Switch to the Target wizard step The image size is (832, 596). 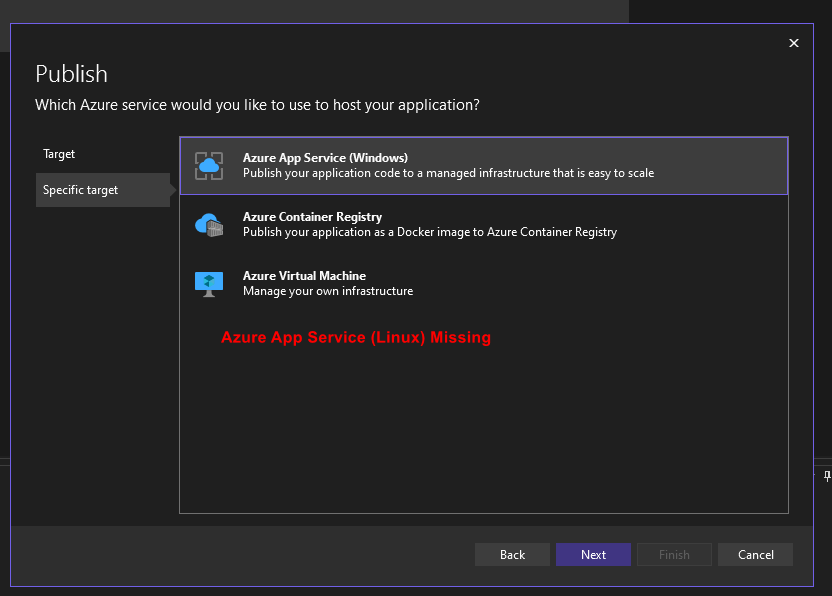[x=59, y=154]
